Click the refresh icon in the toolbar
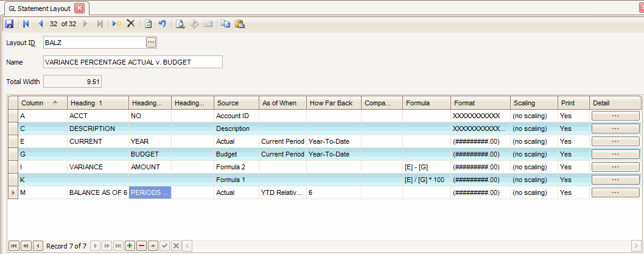The height and width of the screenshot is (254, 644). coord(148,24)
